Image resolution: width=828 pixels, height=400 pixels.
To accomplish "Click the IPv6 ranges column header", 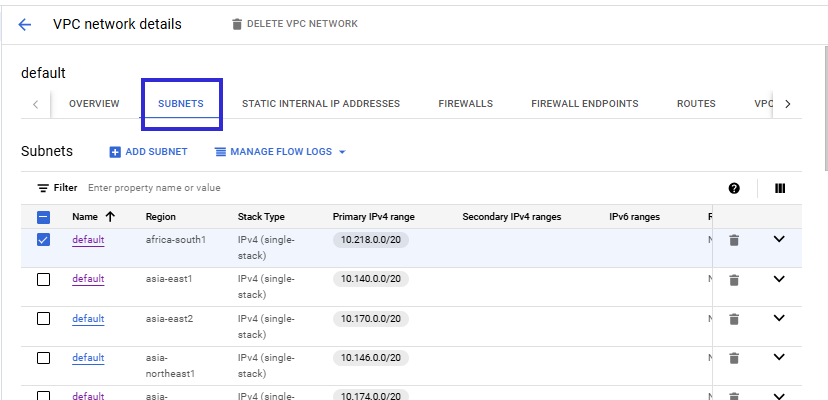I will [x=634, y=217].
